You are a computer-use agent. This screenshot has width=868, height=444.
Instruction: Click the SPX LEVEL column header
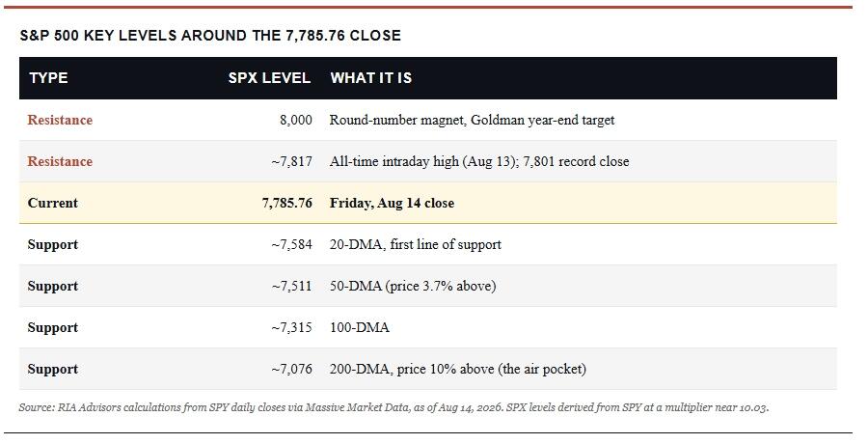(269, 77)
